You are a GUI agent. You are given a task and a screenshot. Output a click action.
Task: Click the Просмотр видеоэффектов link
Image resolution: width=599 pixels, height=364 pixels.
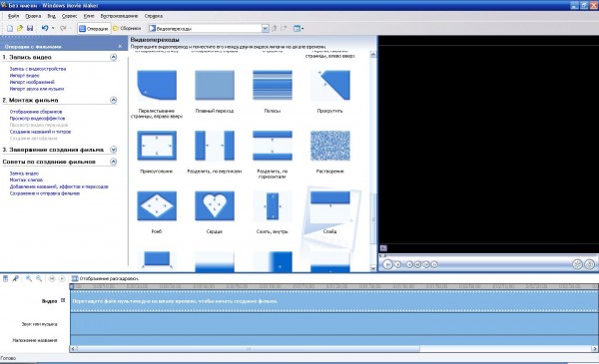point(37,119)
